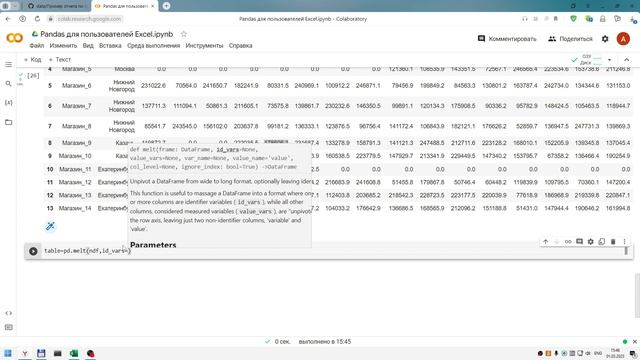Star the notebook

click(x=184, y=34)
